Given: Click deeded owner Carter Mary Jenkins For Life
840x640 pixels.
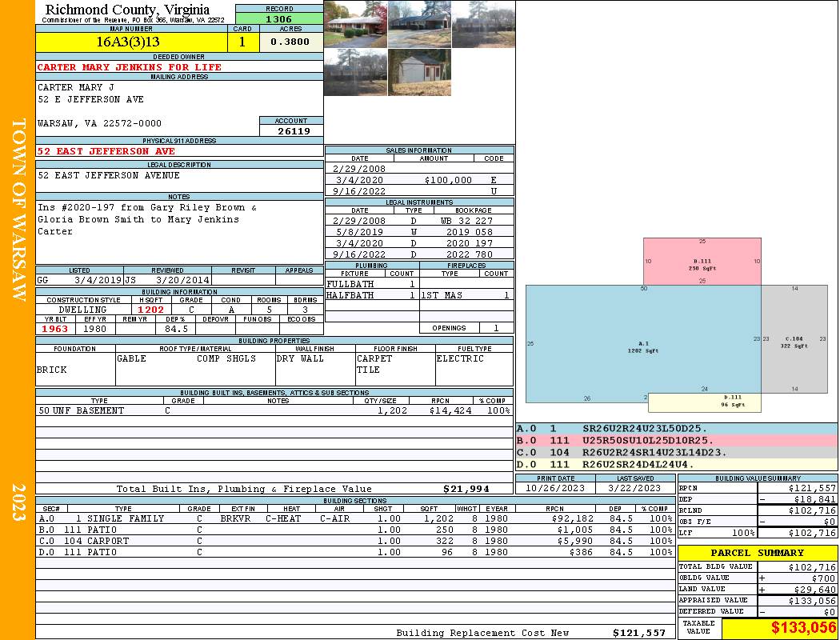Looking at the screenshot, I should [x=130, y=67].
